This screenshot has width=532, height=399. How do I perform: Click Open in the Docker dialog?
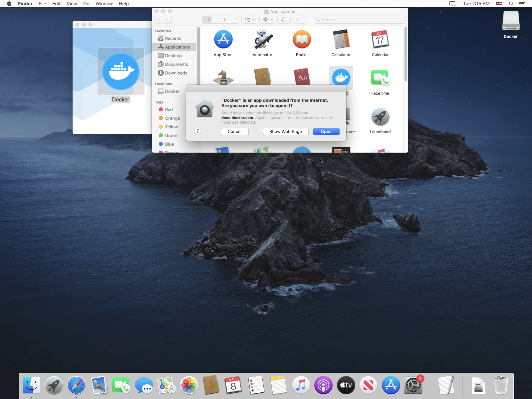(326, 132)
